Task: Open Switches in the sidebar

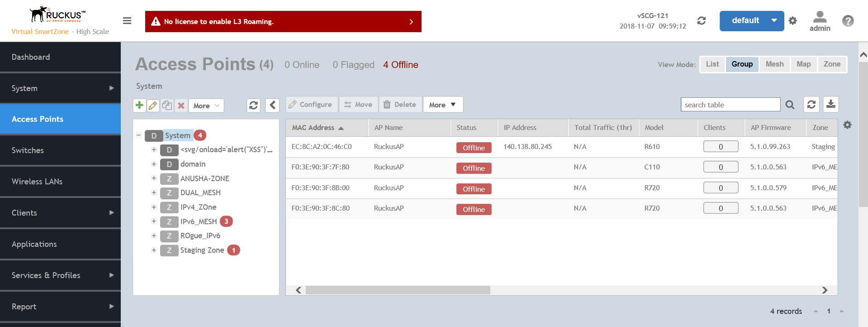Action: point(60,150)
